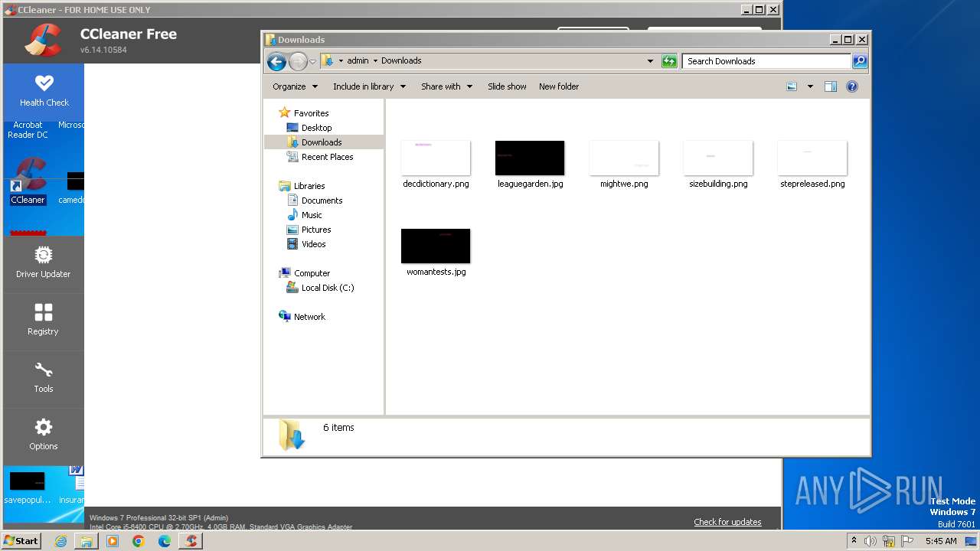
Task: Click the Action Center flag tray icon
Action: click(907, 541)
